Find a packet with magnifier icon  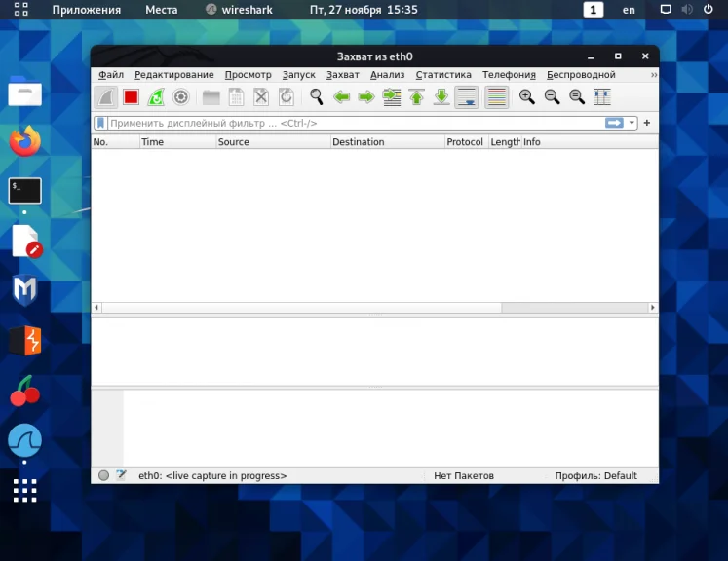pyautogui.click(x=317, y=97)
